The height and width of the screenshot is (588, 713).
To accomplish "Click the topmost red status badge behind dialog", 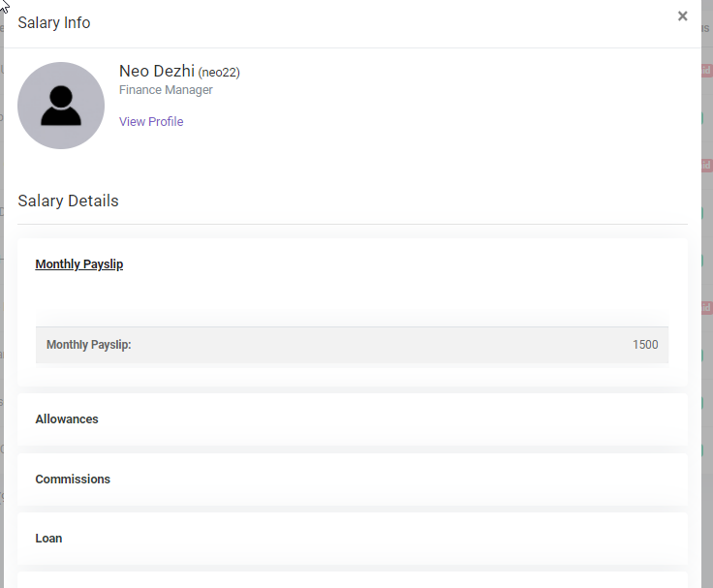I will (x=706, y=71).
